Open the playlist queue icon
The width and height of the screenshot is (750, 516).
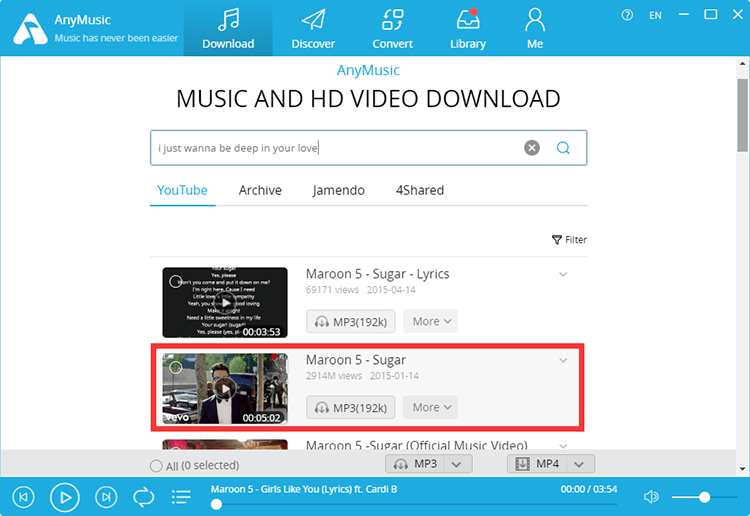pos(181,497)
